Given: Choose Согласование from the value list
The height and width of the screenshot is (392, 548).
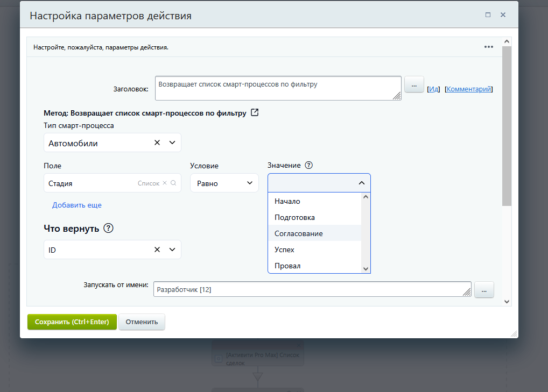Looking at the screenshot, I should tap(299, 233).
